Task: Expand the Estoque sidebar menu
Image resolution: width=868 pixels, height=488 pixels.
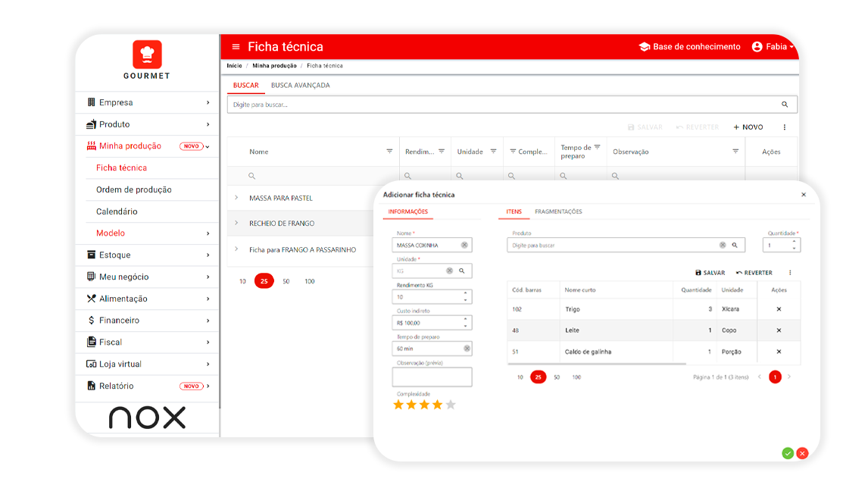Action: coord(147,255)
